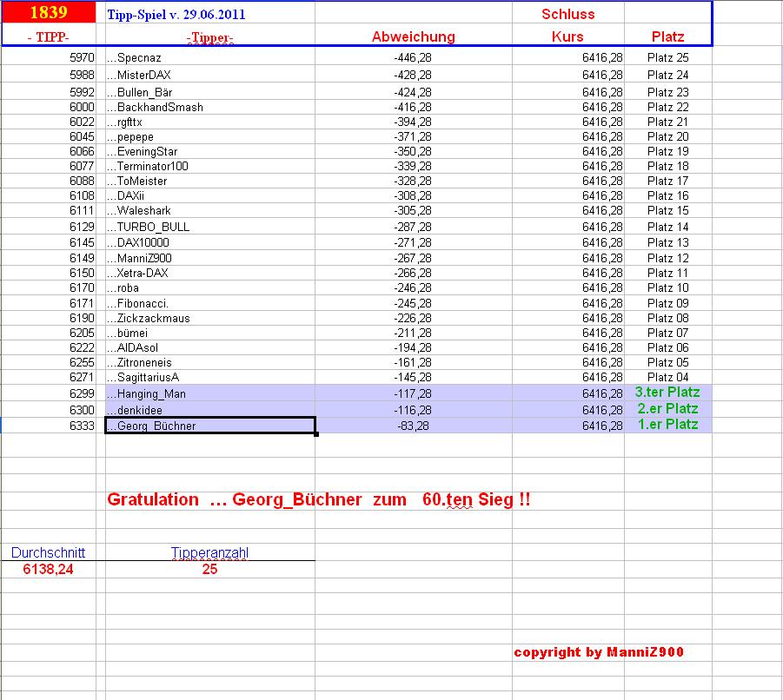Click the Kurs header cell
783x700 pixels.
point(567,36)
